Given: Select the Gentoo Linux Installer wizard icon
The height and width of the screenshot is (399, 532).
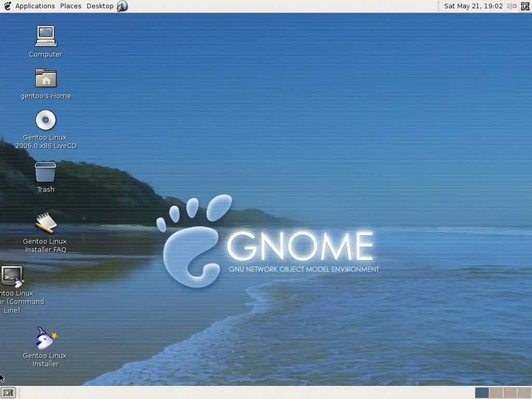Looking at the screenshot, I should 46,338.
